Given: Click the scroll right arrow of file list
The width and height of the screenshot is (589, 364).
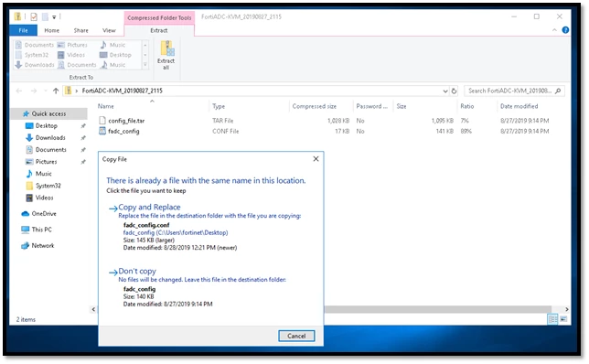Looking at the screenshot, I should (566, 309).
